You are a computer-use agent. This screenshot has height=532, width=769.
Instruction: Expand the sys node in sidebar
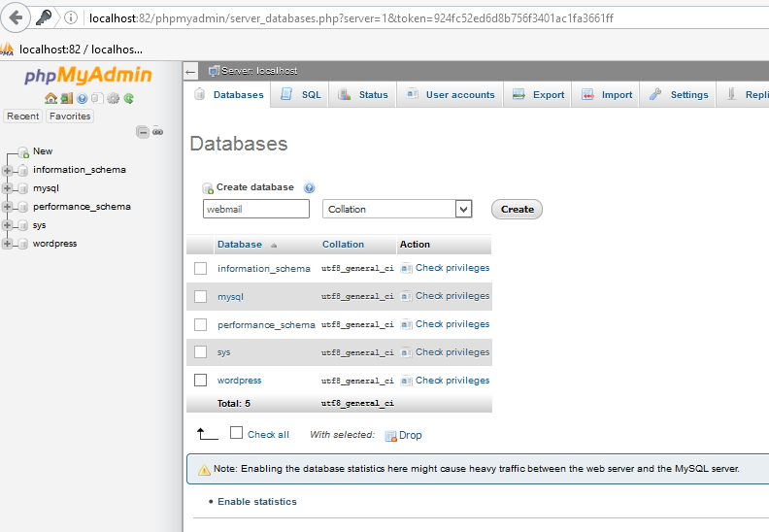[7, 225]
